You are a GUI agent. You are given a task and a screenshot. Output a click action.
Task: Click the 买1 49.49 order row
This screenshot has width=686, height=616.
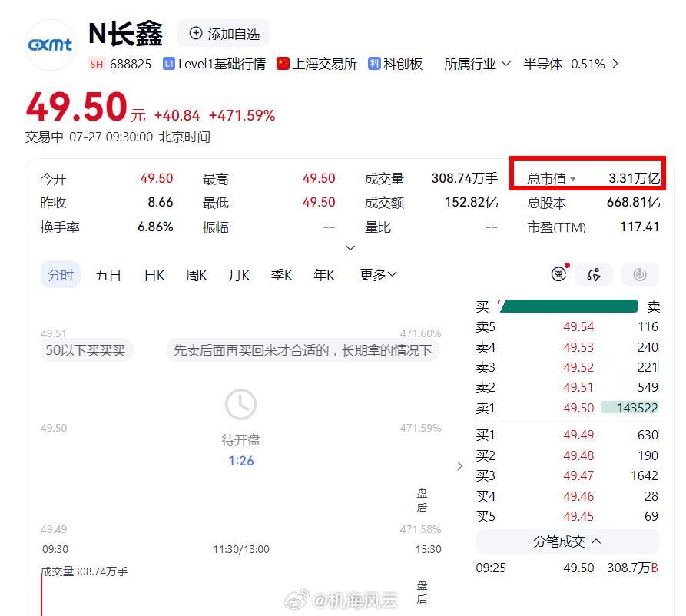pos(567,435)
